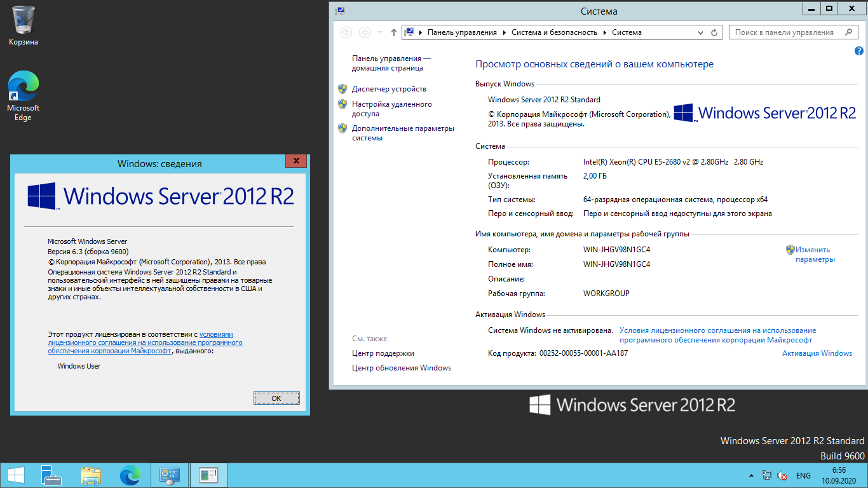Image resolution: width=868 pixels, height=488 pixels.
Task: Click Активация Windows link
Action: tap(817, 353)
